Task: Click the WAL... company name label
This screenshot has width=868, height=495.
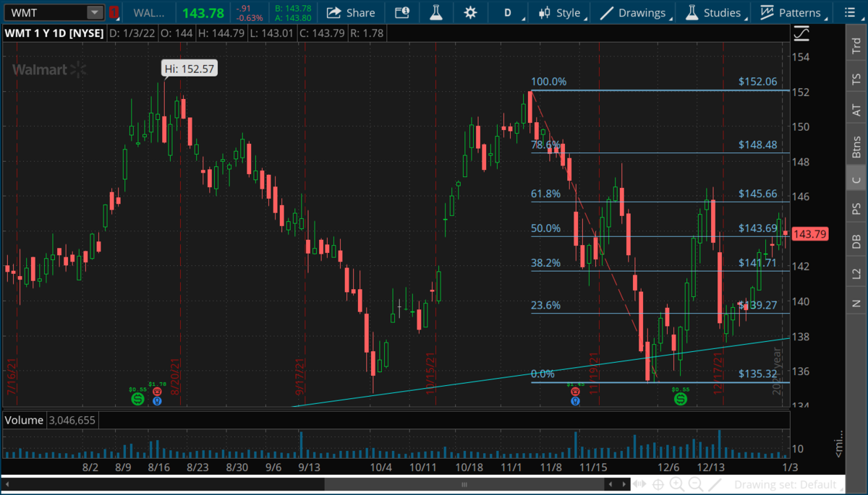Action: (x=150, y=12)
